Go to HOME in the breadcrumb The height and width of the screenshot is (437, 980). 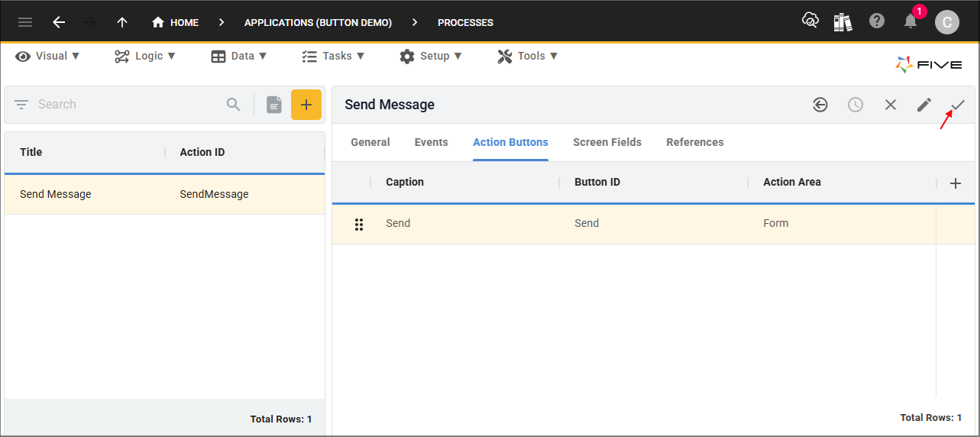click(175, 22)
